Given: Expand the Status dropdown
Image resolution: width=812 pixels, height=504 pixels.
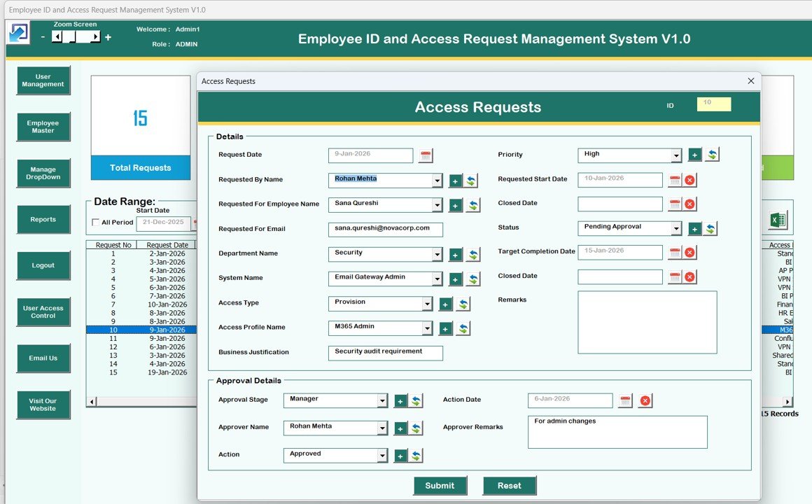Looking at the screenshot, I should pos(675,228).
